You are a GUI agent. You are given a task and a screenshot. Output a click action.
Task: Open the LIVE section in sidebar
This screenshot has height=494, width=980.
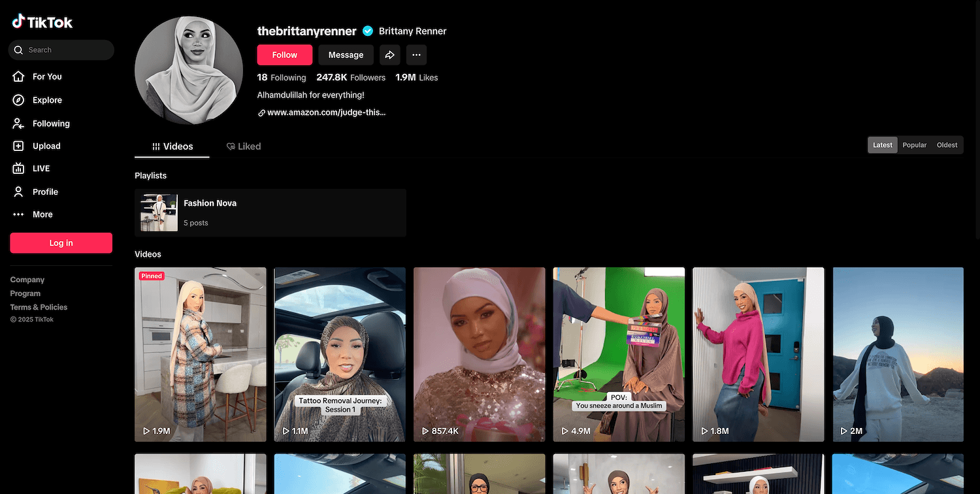41,168
